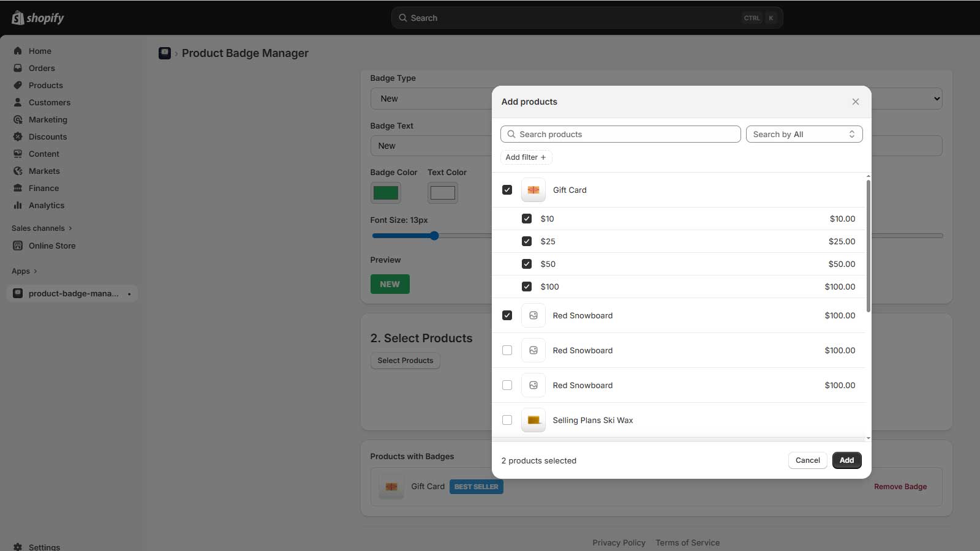The image size is (980, 551).
Task: Expand the Sales channels section
Action: pyautogui.click(x=42, y=228)
